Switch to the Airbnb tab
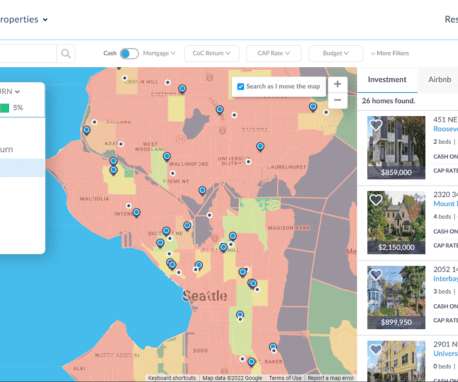Viewport: 458px width, 382px height. point(439,79)
